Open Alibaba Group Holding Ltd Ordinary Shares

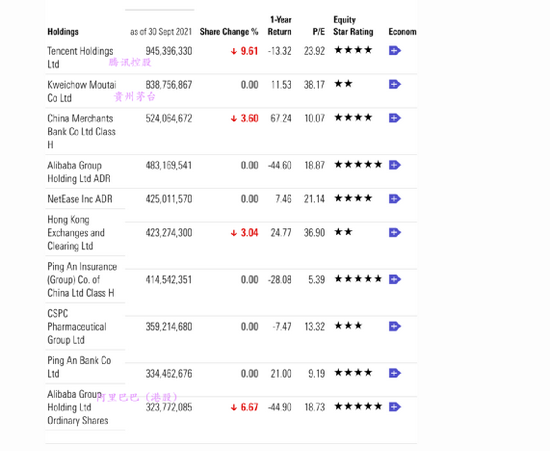tap(78, 407)
